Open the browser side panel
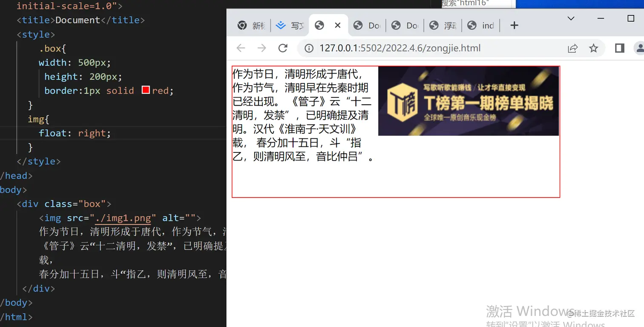The height and width of the screenshot is (327, 644). coord(620,48)
